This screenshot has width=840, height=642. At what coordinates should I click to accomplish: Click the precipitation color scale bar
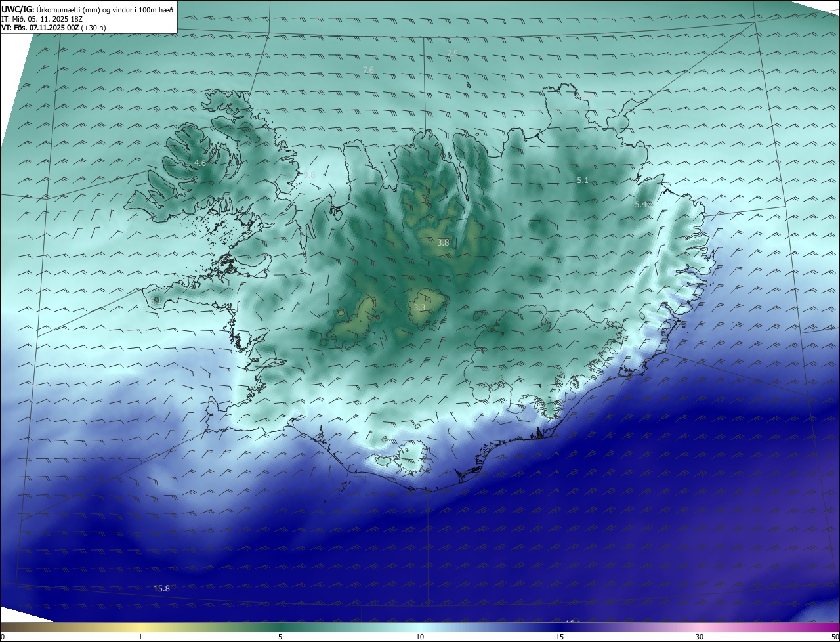420,627
